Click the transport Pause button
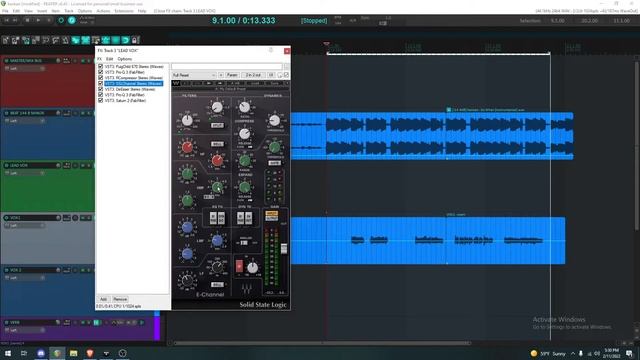Viewport: 640px width, 360px height. (x=49, y=20)
